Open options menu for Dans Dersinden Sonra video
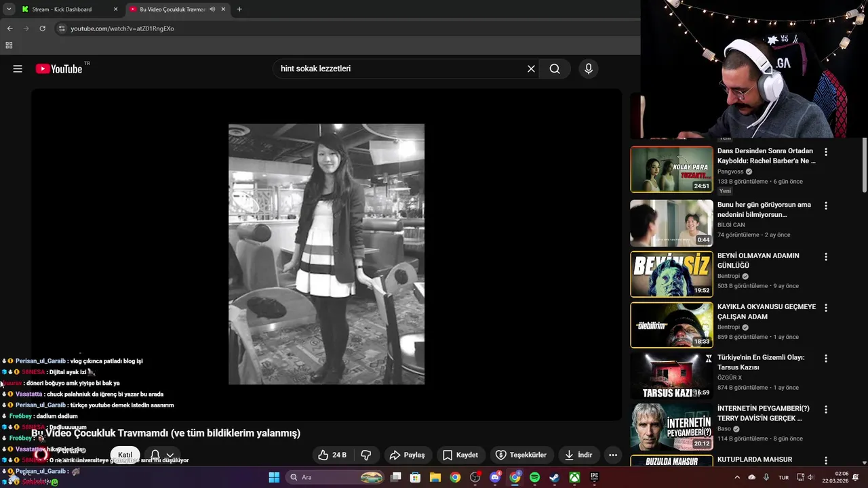Screen dimensions: 868x488 [825, 152]
